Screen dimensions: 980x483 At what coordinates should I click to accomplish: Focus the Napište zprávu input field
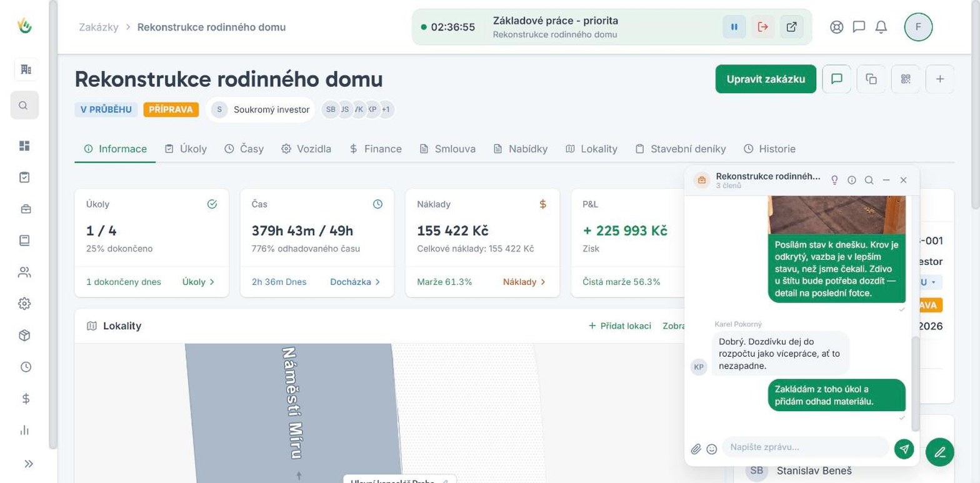pyautogui.click(x=805, y=447)
